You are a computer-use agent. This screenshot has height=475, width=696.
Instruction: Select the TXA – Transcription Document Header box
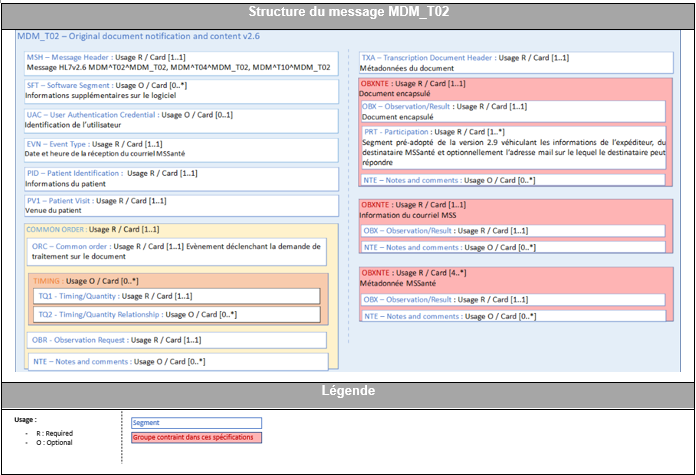[x=516, y=63]
